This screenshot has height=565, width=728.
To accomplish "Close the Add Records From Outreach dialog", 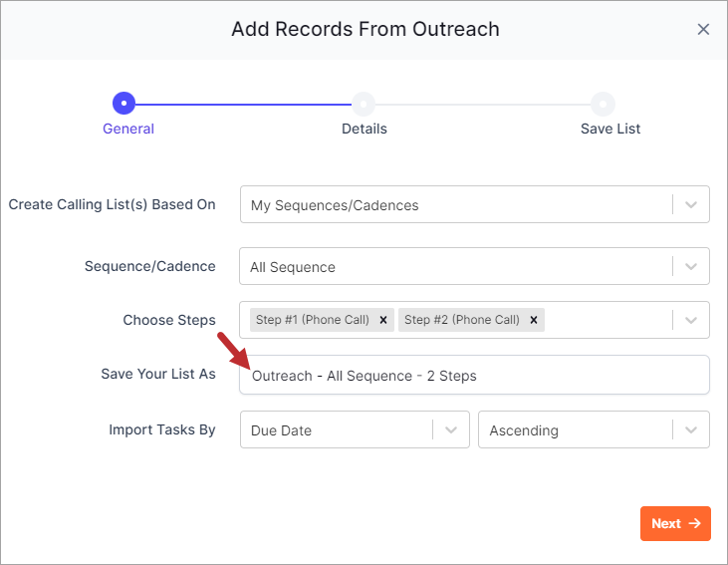I will 703,29.
